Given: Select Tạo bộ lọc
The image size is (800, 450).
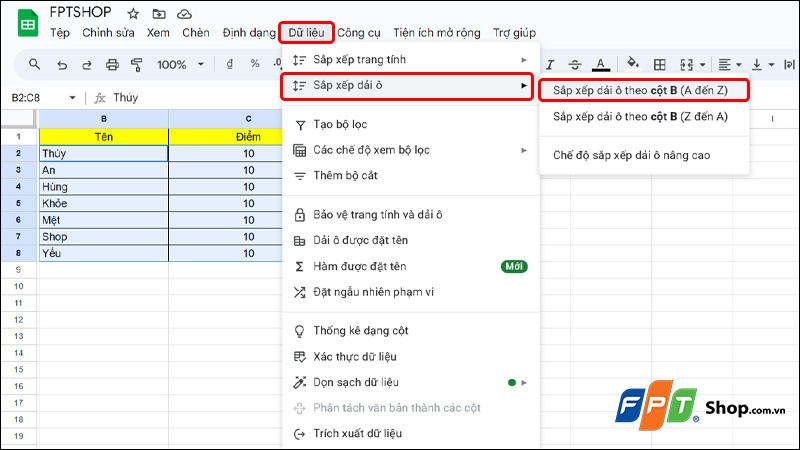Looking at the screenshot, I should (410, 124).
